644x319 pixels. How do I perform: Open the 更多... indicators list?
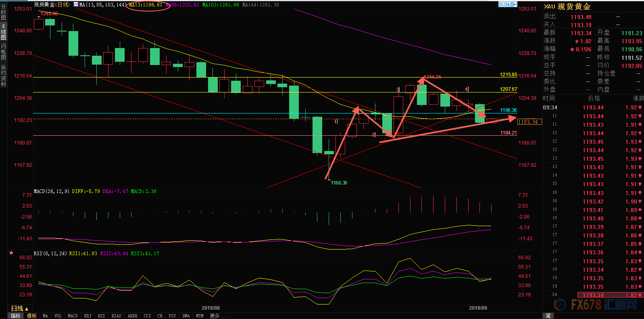point(218,316)
